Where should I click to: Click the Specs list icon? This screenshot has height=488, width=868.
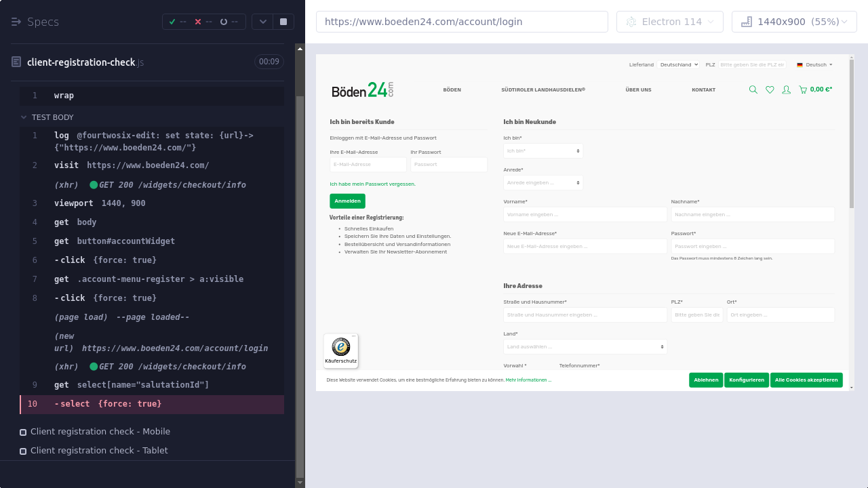pos(16,22)
